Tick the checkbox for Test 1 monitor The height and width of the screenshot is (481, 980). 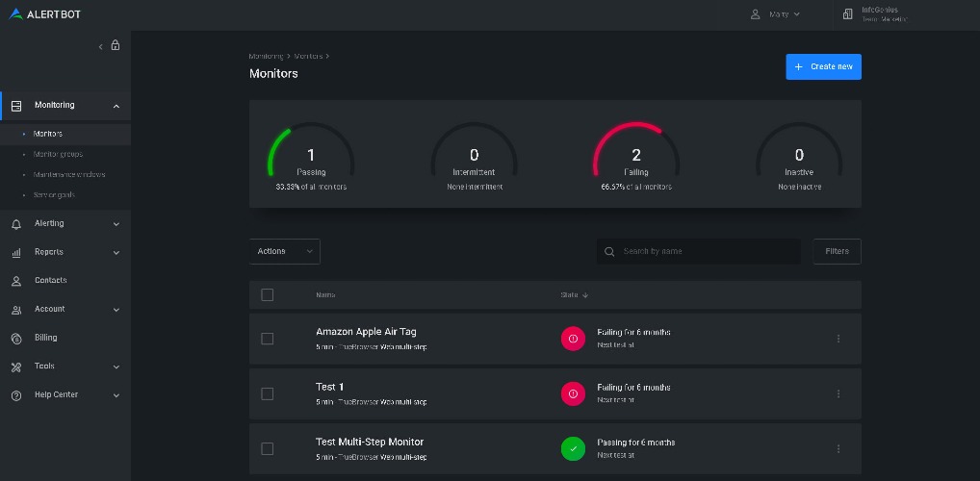pyautogui.click(x=268, y=393)
